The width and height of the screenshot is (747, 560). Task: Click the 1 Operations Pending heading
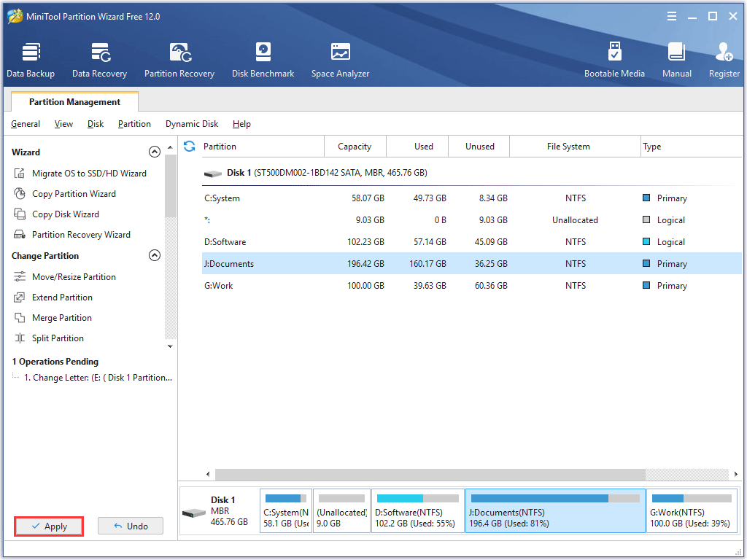click(55, 362)
